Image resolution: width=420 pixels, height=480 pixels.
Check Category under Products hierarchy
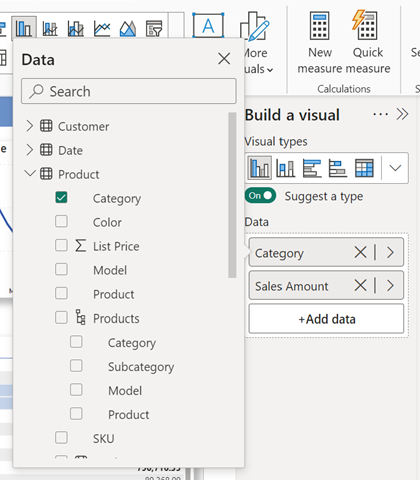click(x=76, y=342)
